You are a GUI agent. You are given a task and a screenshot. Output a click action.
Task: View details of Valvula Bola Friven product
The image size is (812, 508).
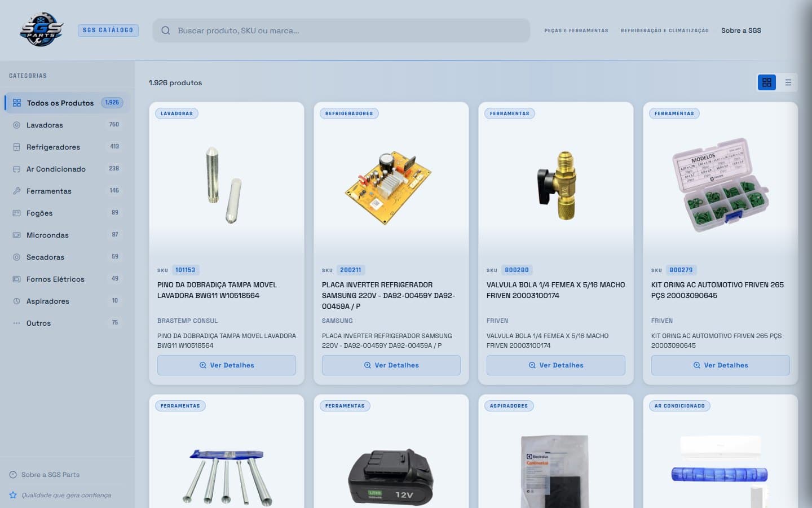[x=556, y=365]
